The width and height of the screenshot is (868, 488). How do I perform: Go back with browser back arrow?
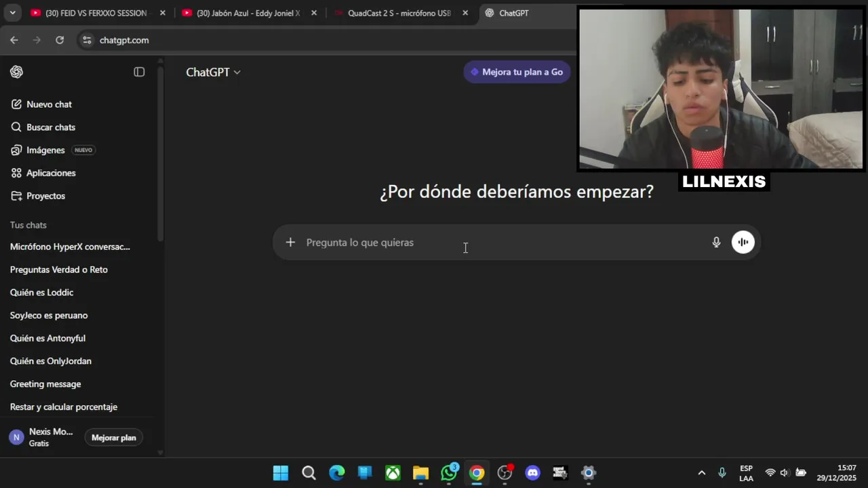point(14,40)
